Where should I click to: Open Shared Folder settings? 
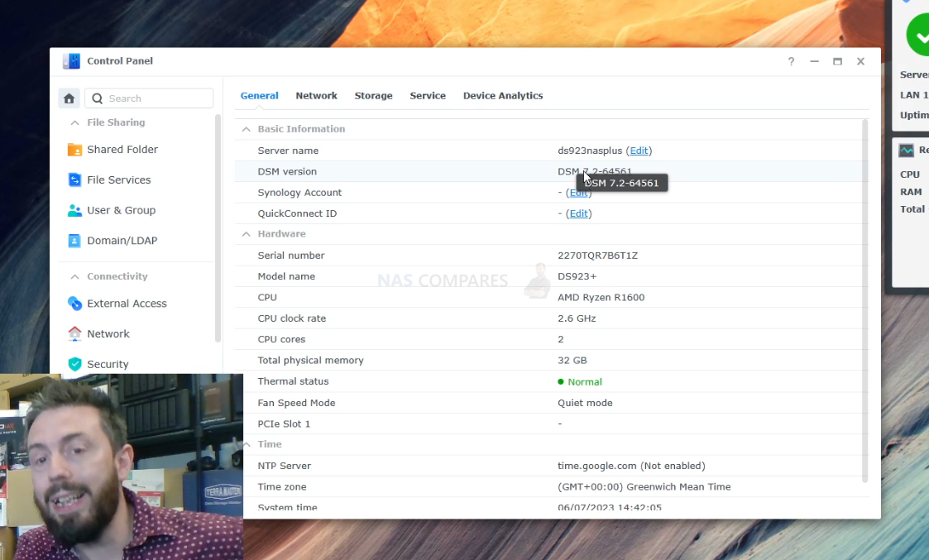point(122,150)
